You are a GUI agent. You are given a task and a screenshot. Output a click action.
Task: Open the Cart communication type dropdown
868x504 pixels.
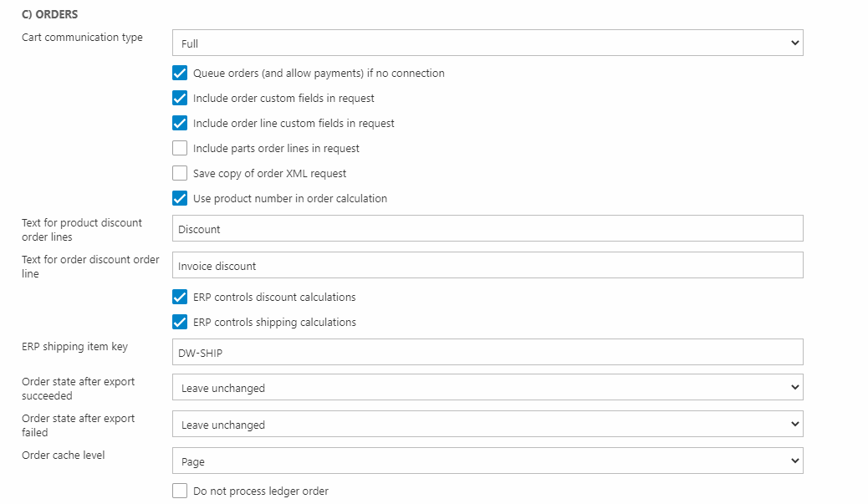tap(487, 43)
